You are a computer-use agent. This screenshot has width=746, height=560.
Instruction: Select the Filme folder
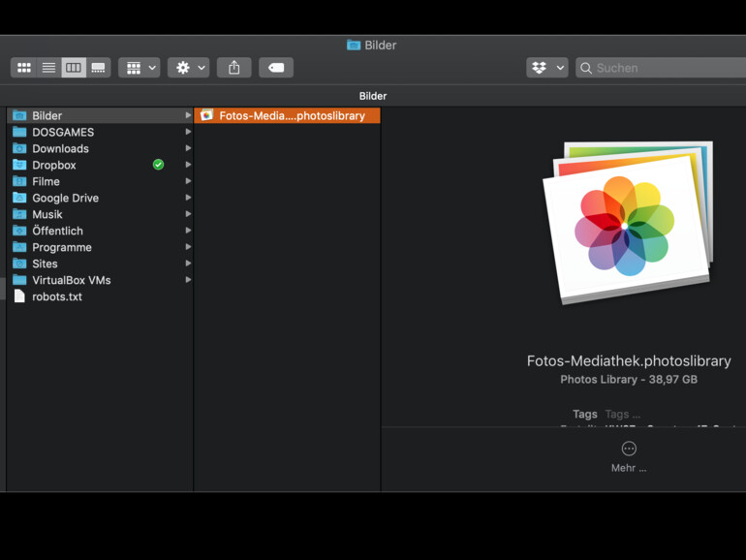coord(100,181)
